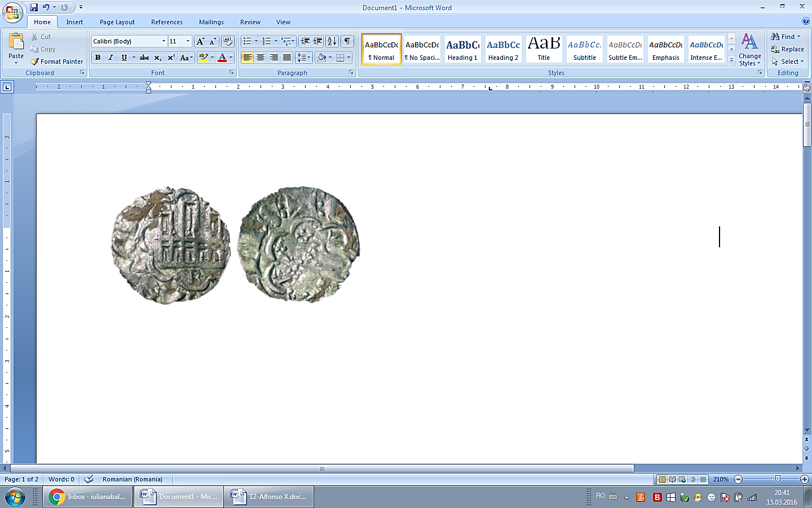Toggle paragraph marks visibility
The width and height of the screenshot is (812, 508).
tap(346, 41)
